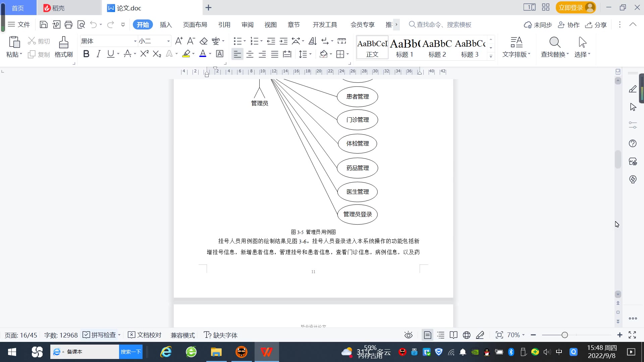Click the Character border icon
The width and height of the screenshot is (644, 362).
tap(220, 54)
